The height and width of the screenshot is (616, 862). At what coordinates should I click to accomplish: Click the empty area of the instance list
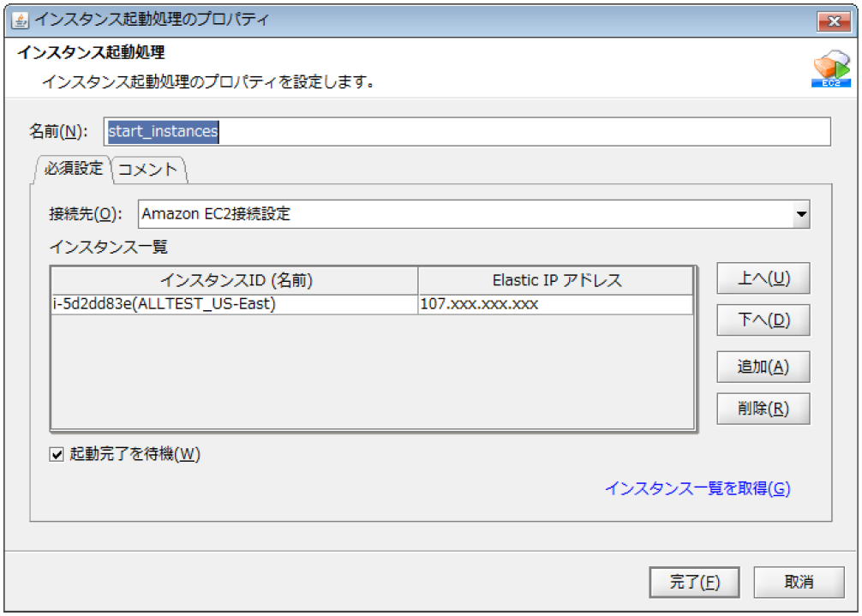[x=371, y=370]
